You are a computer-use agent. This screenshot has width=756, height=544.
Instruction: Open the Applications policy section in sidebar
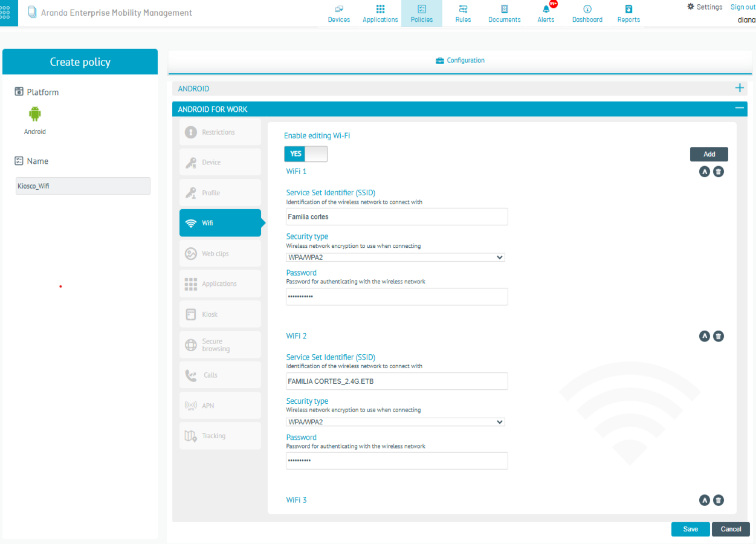pyautogui.click(x=220, y=283)
